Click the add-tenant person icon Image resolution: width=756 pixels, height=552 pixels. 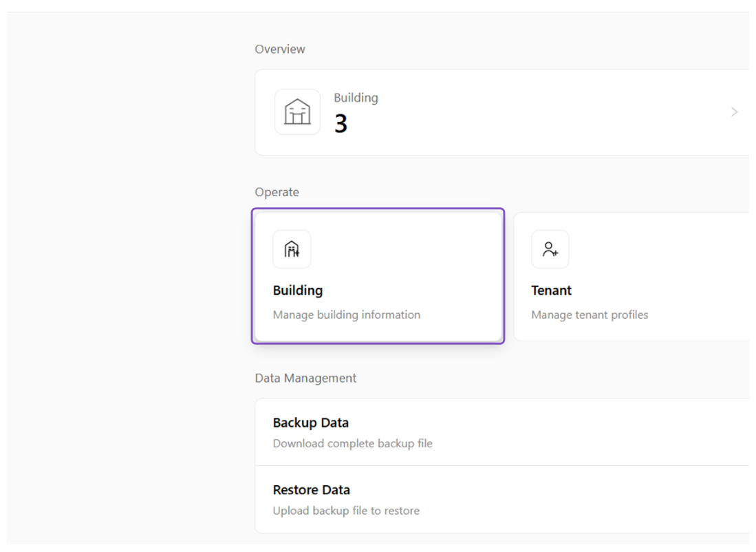[x=550, y=249]
